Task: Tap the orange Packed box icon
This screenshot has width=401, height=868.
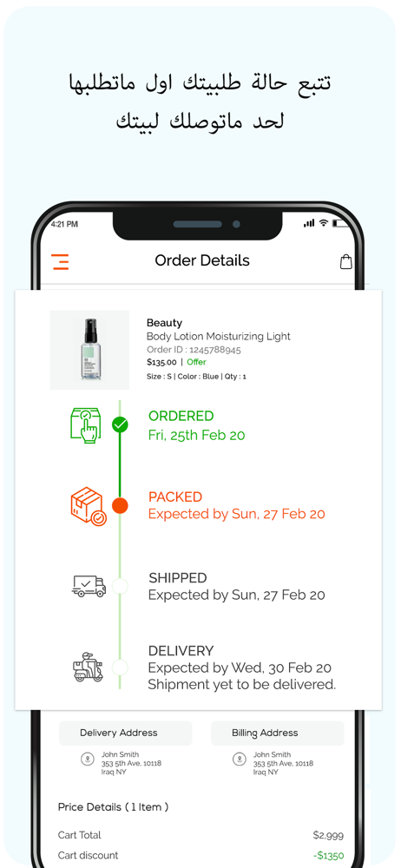Action: [88, 506]
